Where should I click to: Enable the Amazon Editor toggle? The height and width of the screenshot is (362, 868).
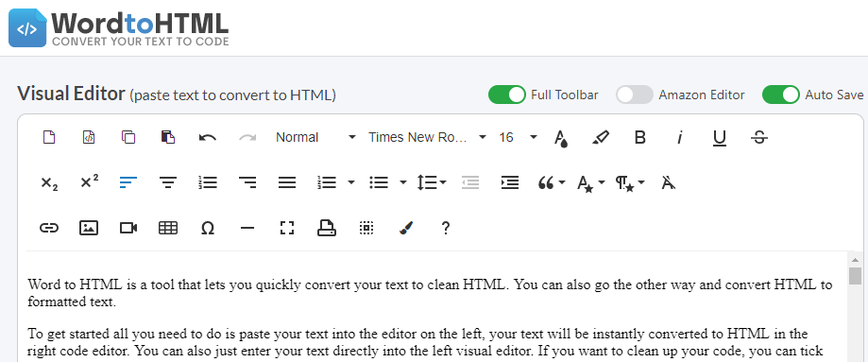(635, 95)
